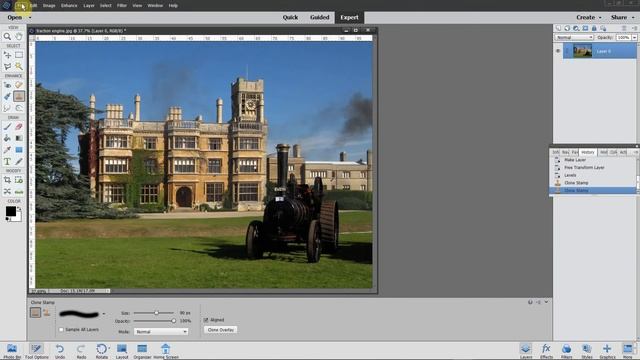Image resolution: width=640 pixels, height=360 pixels.
Task: Switch to Guided mode
Action: pos(320,18)
